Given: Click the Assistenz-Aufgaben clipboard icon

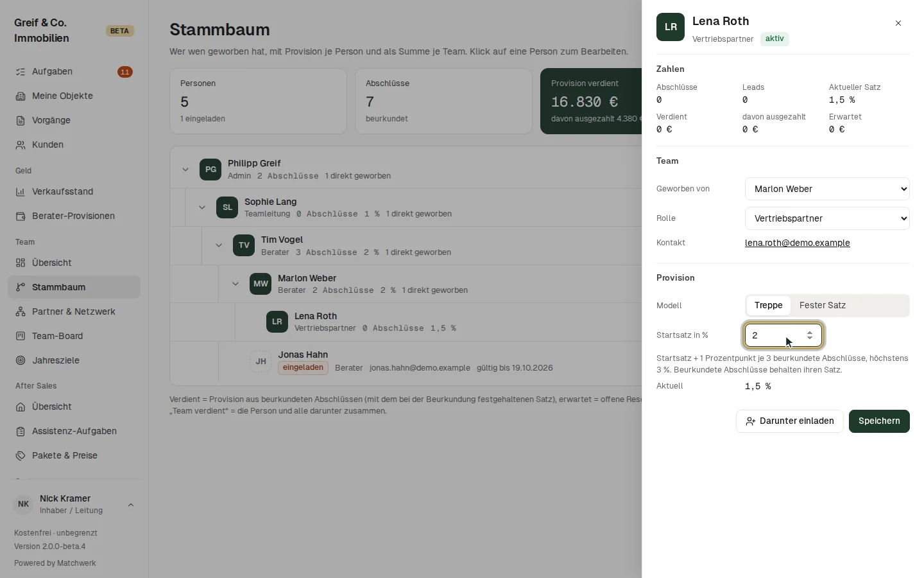Looking at the screenshot, I should pyautogui.click(x=21, y=432).
